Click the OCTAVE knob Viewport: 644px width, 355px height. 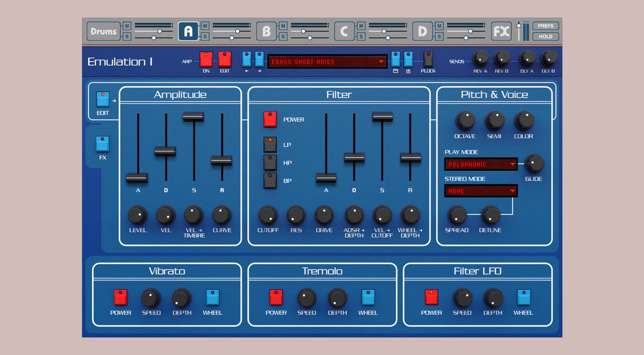click(465, 121)
